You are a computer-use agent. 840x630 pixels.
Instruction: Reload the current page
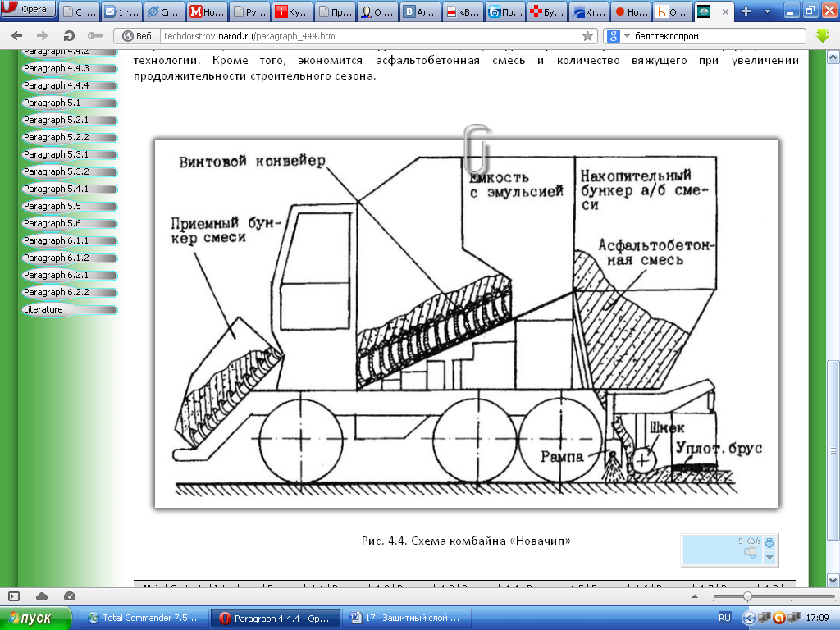coord(69,36)
